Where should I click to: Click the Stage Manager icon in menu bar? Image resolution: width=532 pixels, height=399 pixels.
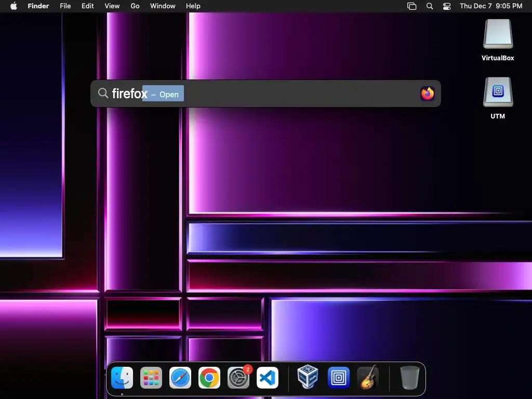click(411, 6)
